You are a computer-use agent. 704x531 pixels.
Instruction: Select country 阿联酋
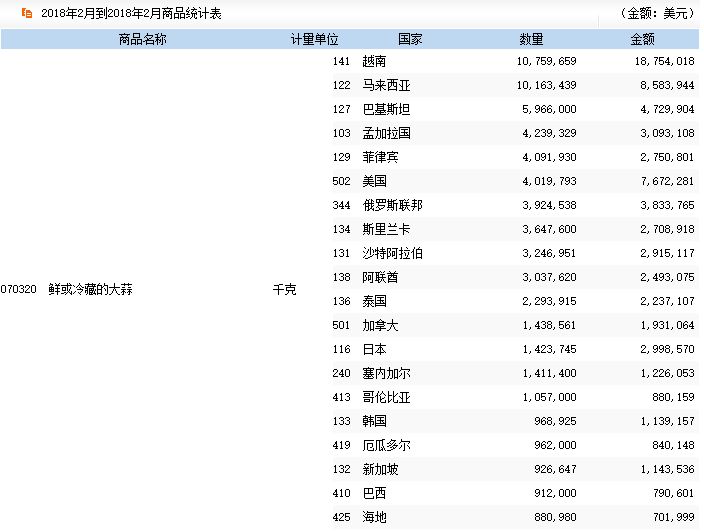point(380,277)
